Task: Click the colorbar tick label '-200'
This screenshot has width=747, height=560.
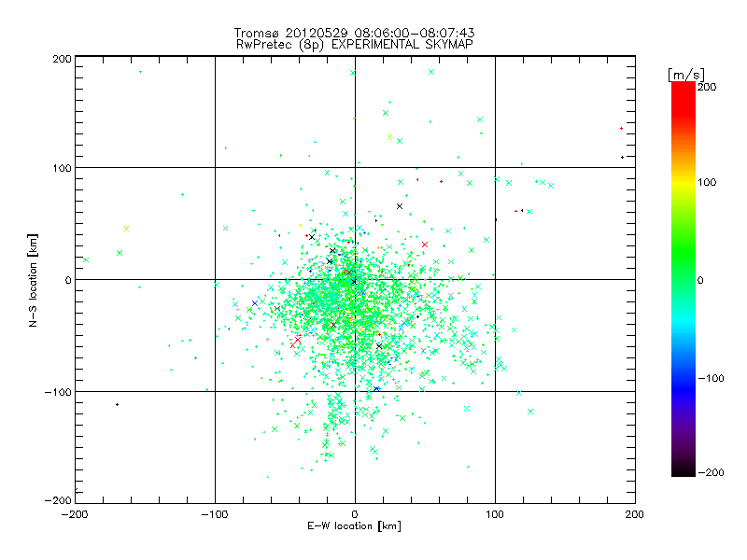Action: [x=712, y=472]
